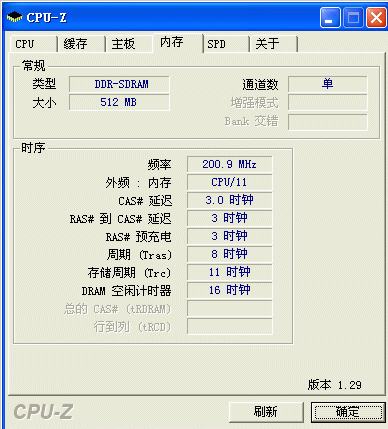This screenshot has height=429, width=388.
Task: Click the disabled maximize button
Action: 353,18
